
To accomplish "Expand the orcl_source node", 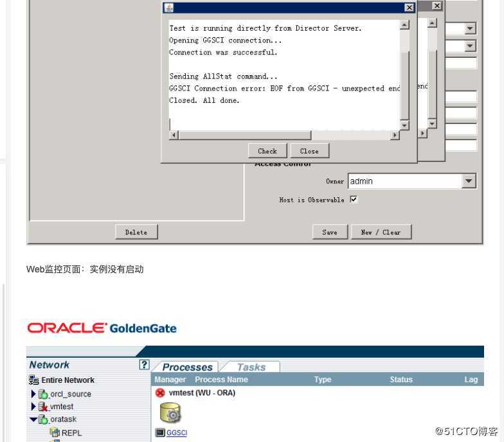I will click(x=33, y=394).
